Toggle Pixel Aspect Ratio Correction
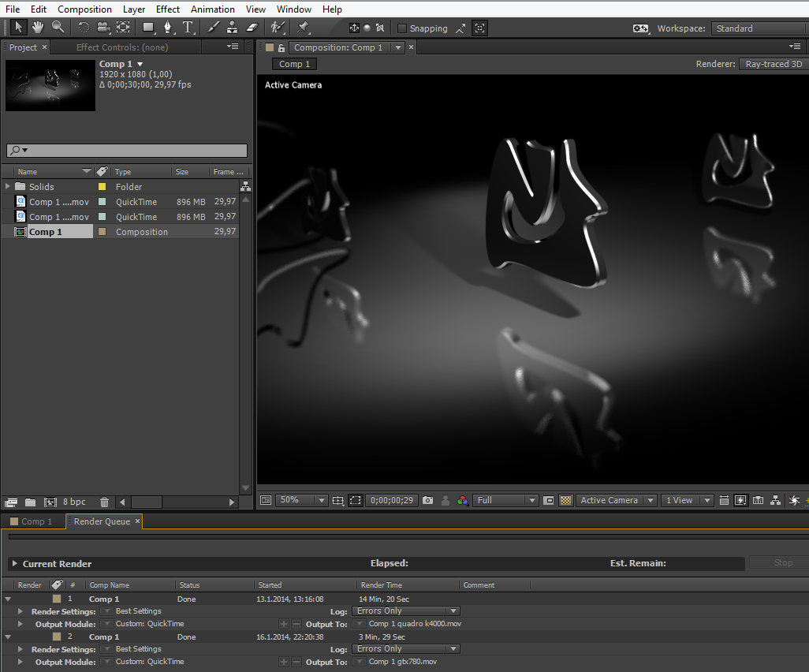This screenshot has width=809, height=672. (724, 500)
